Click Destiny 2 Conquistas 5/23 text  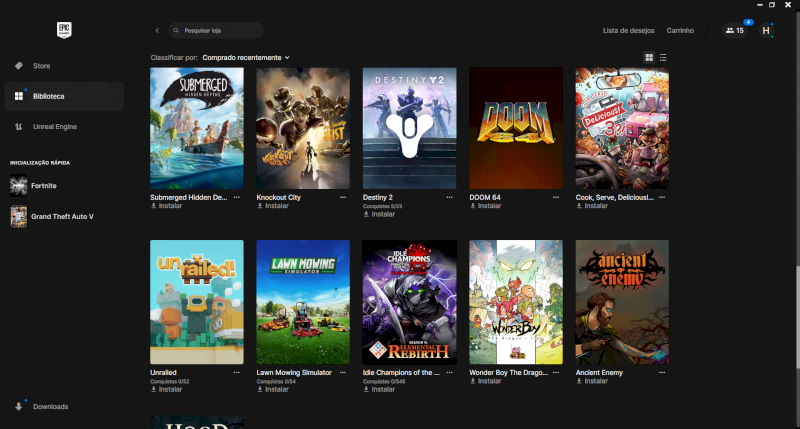pos(382,207)
